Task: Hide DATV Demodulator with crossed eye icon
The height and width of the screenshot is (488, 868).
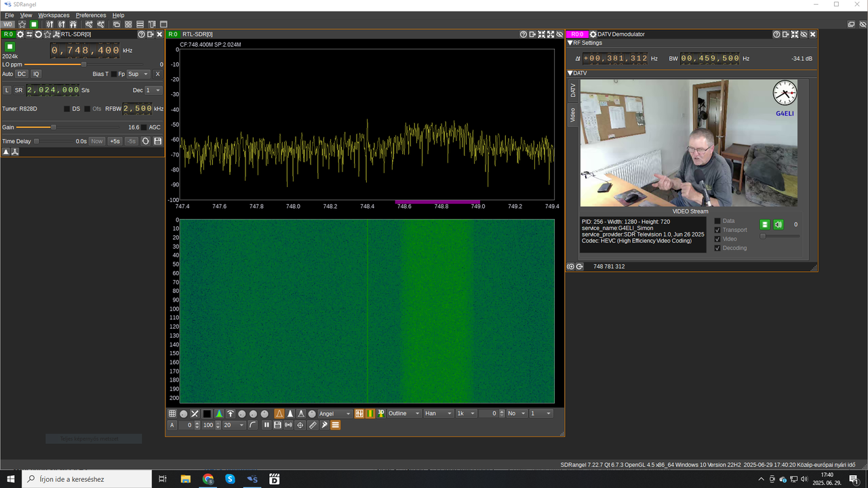Action: pos(804,35)
